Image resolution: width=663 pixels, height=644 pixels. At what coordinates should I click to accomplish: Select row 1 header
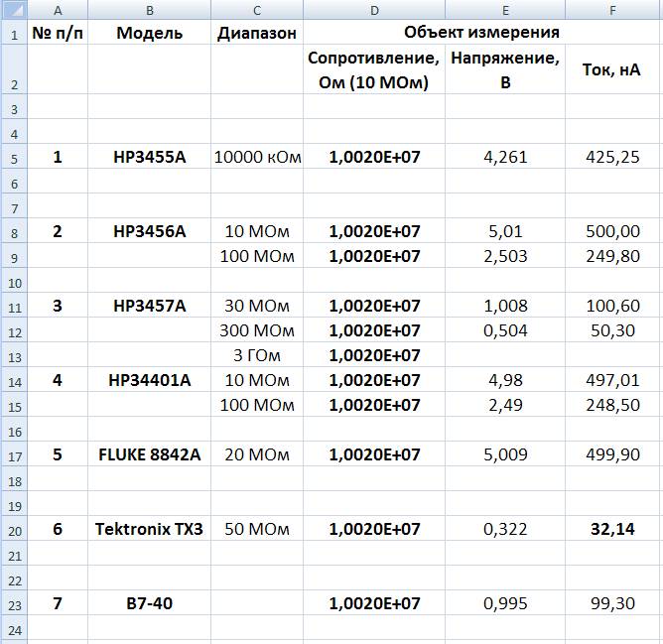pyautogui.click(x=14, y=32)
